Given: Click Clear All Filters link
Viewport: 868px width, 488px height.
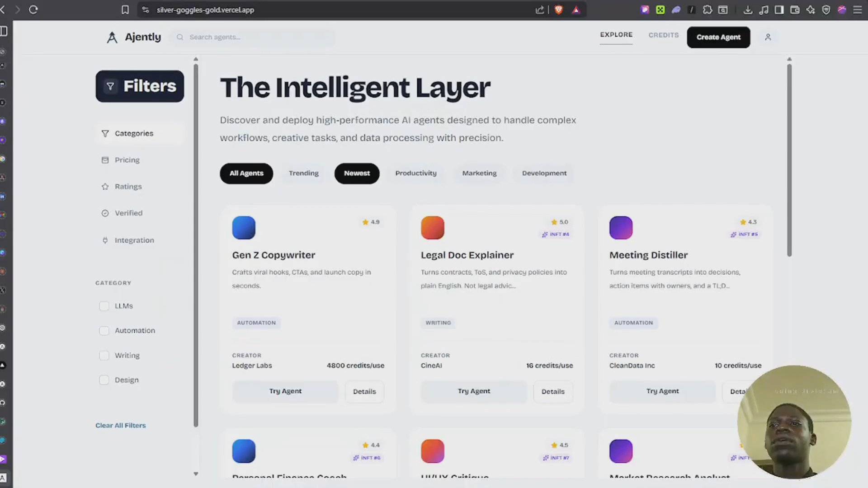Looking at the screenshot, I should point(121,426).
